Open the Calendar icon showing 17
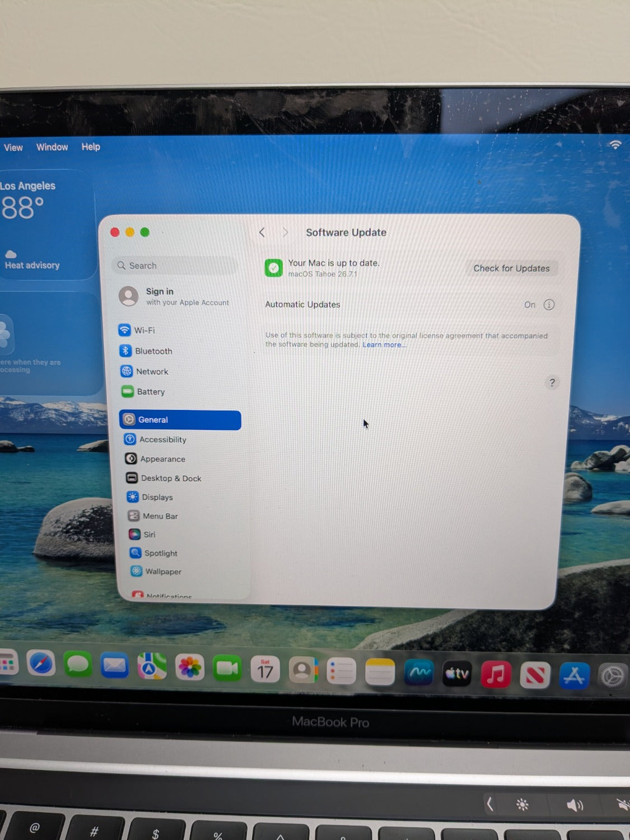Viewport: 630px width, 840px height. (265, 670)
